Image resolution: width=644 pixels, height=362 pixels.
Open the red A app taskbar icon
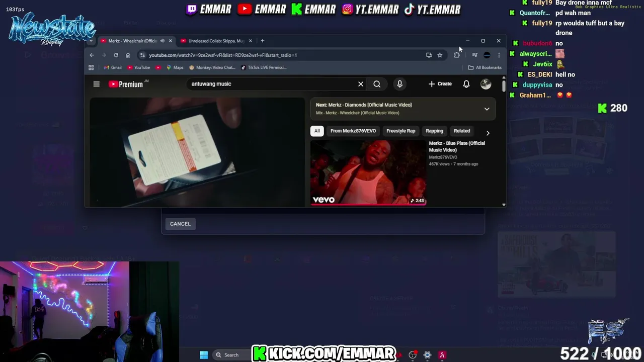click(x=442, y=355)
